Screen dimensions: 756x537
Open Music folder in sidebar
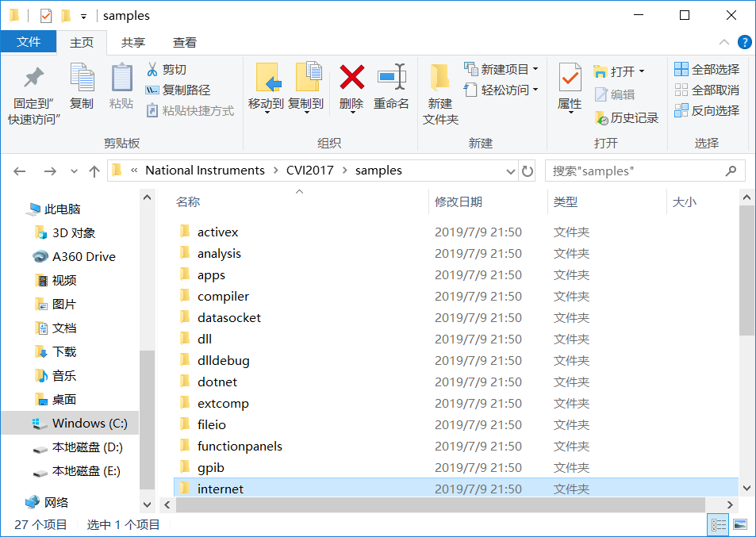point(56,375)
